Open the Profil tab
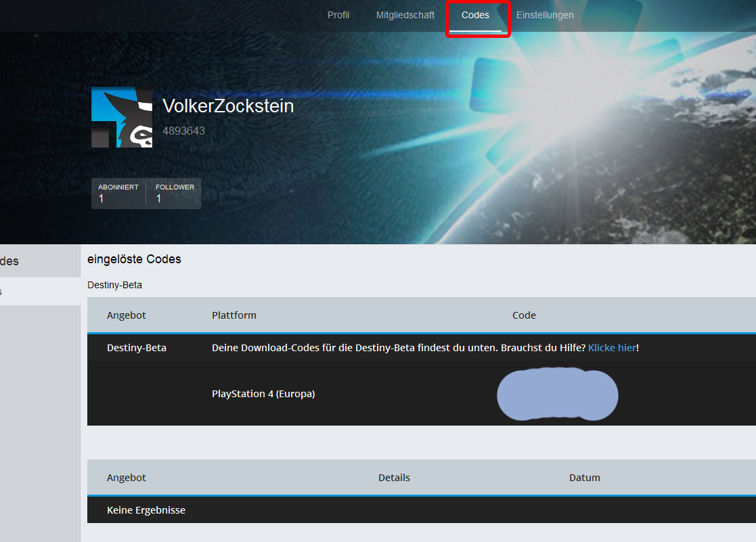This screenshot has width=756, height=542. pos(338,15)
